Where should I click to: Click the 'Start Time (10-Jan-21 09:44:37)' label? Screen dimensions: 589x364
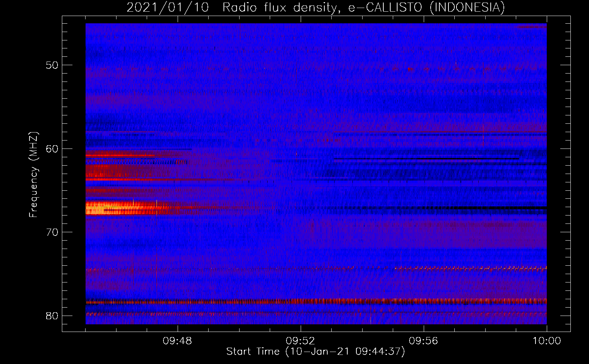(316, 352)
